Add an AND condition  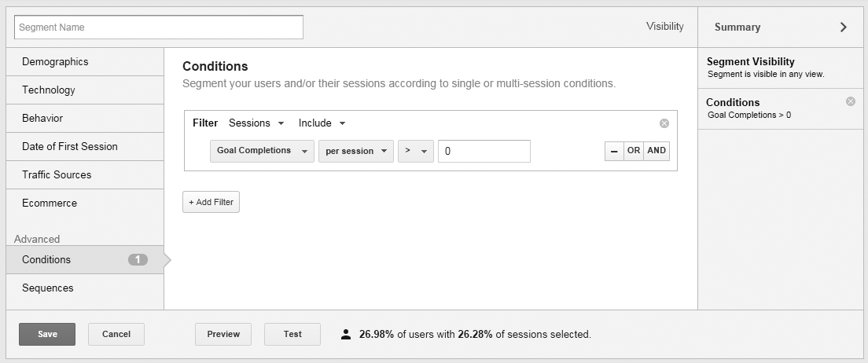657,151
